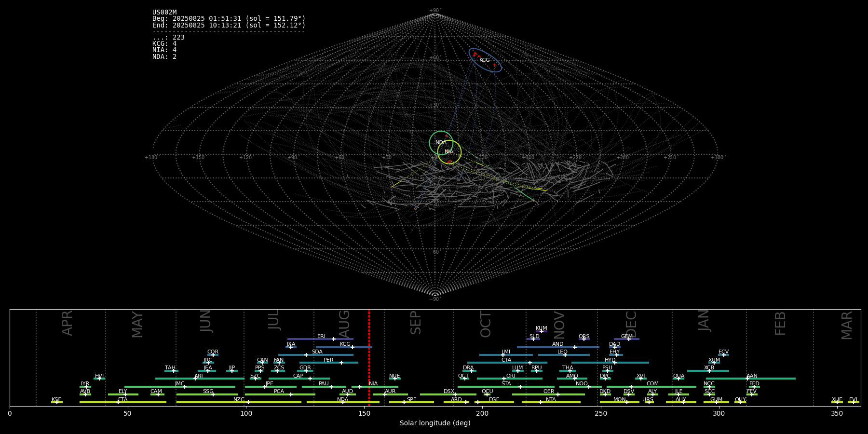Select the AUR shower label in timeline

[x=390, y=392]
